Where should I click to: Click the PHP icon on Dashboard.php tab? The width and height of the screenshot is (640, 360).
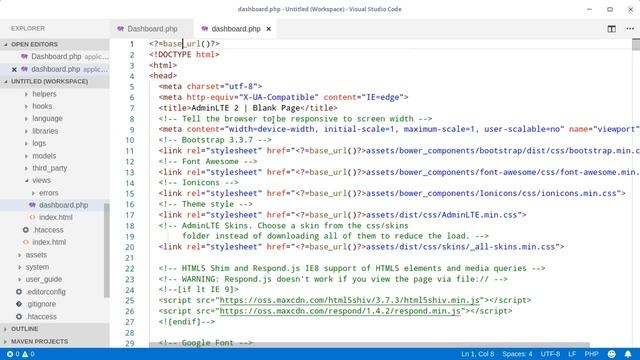coord(120,29)
